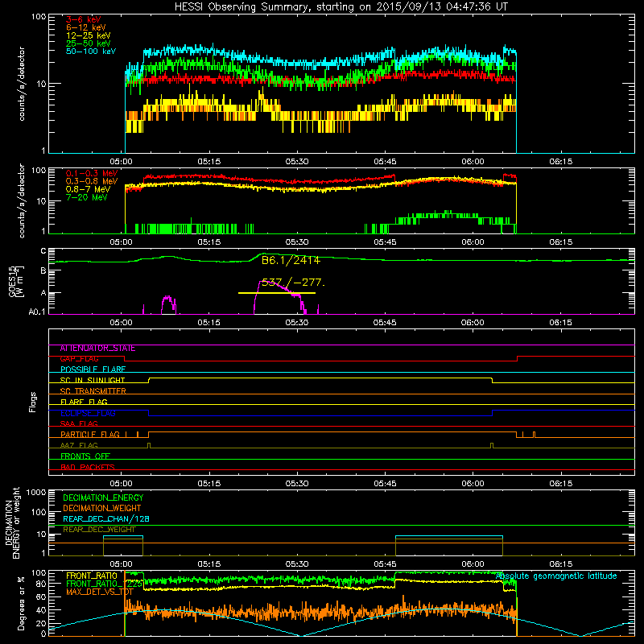This screenshot has height=644, width=644.
Task: Select the GAP_FLAG label
Action: (x=79, y=359)
